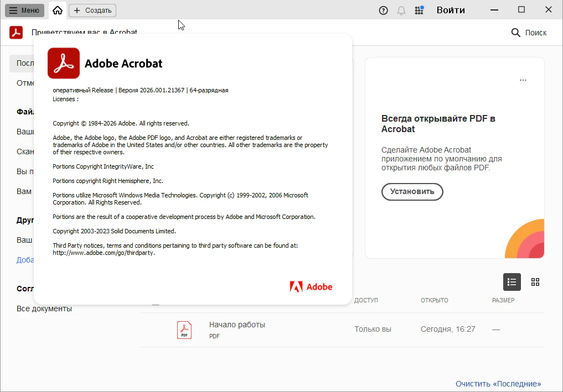
Task: Click the Home icon tab
Action: pos(58,10)
